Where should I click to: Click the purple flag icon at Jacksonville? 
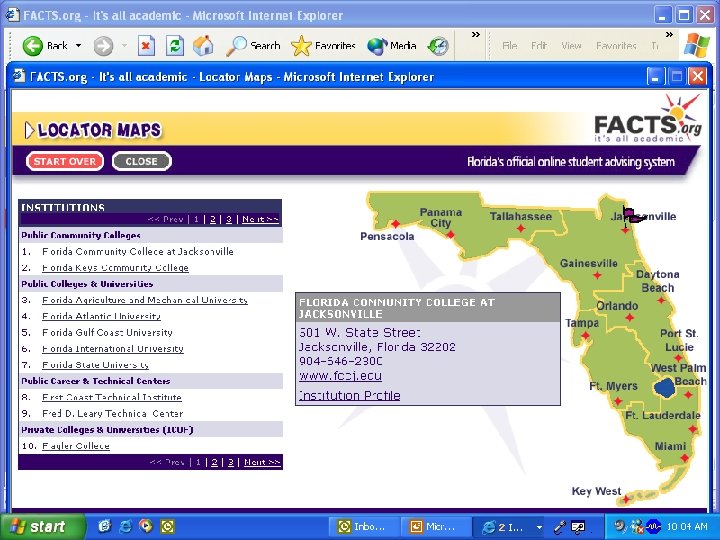(x=633, y=215)
